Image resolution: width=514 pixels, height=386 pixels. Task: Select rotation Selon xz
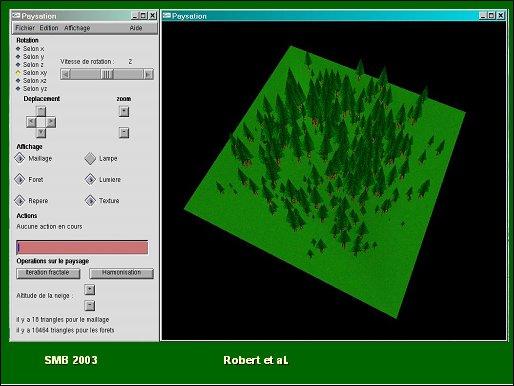[x=31, y=81]
